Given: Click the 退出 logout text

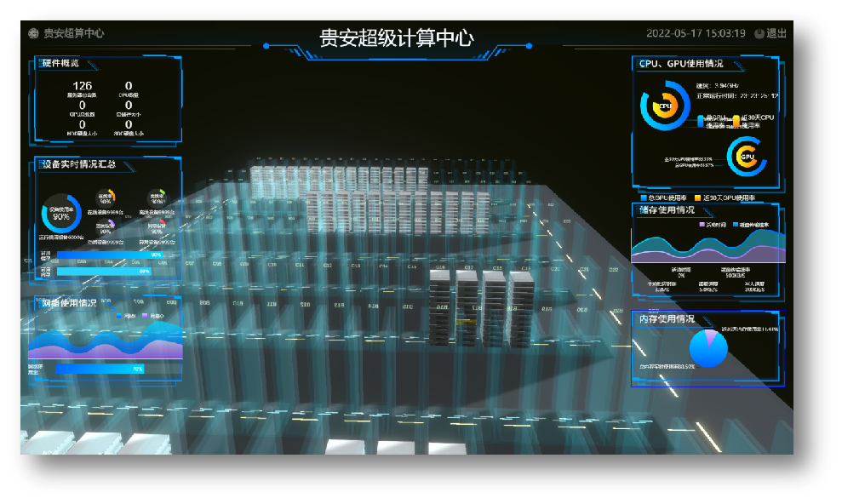Looking at the screenshot, I should pos(776,34).
